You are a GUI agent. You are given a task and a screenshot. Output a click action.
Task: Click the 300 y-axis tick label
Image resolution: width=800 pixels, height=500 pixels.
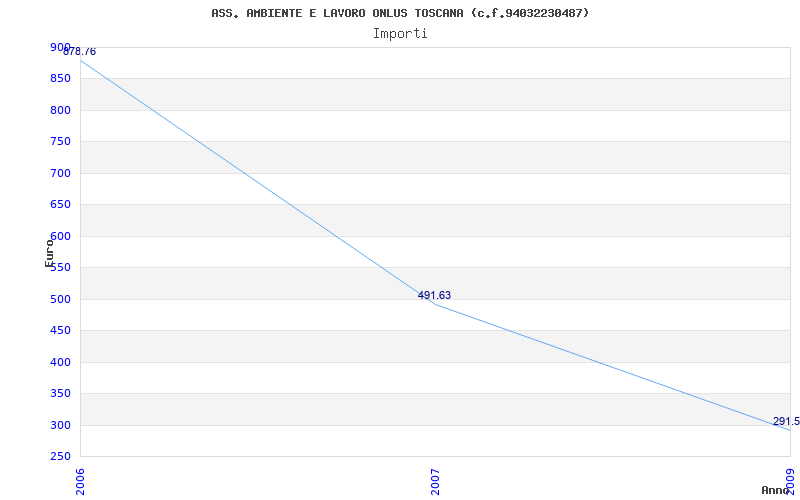tap(60, 426)
